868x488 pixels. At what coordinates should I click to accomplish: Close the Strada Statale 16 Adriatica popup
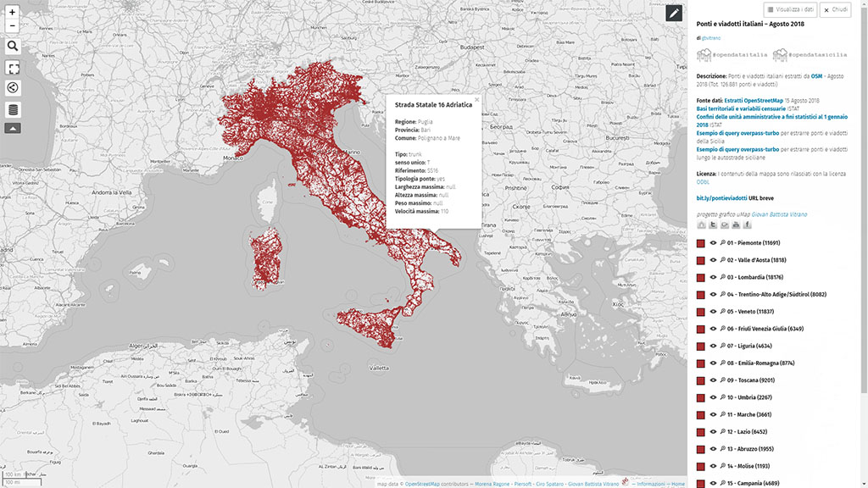[476, 100]
